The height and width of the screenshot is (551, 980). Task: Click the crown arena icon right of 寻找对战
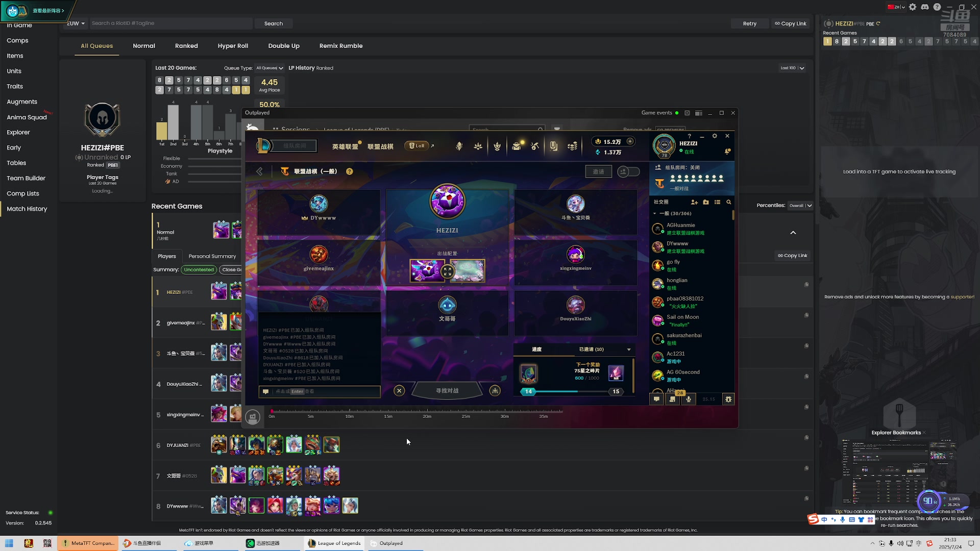[x=495, y=390]
